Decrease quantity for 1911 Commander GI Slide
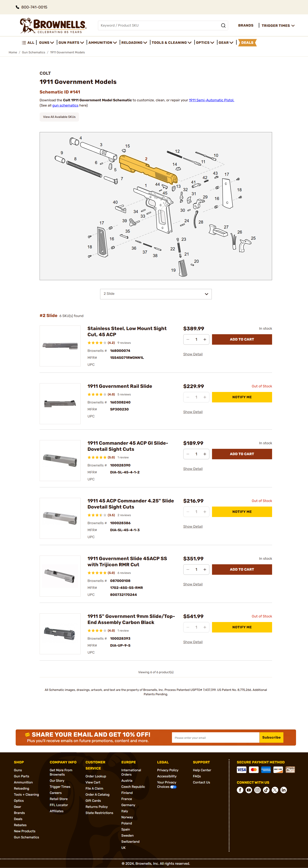Image resolution: width=308 pixels, height=868 pixels. tap(188, 454)
